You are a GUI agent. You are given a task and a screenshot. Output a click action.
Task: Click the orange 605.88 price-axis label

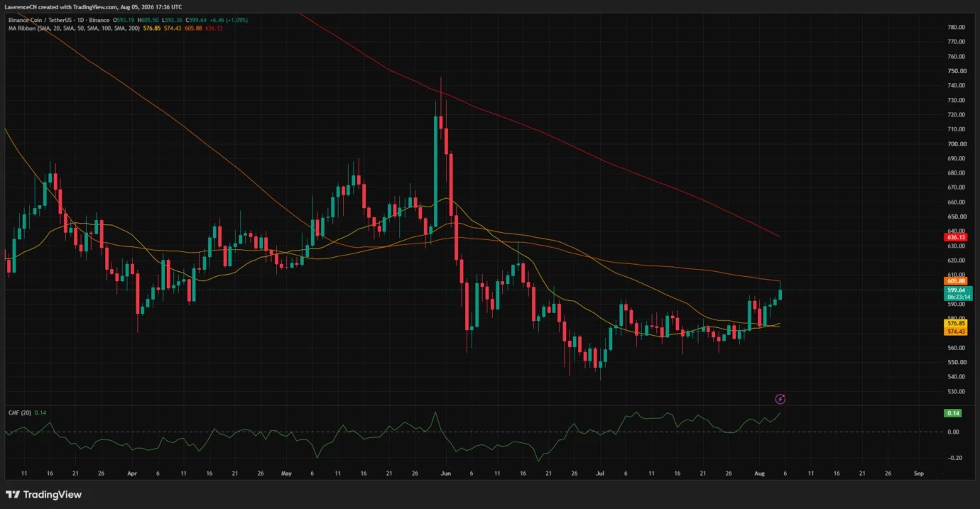[956, 281]
